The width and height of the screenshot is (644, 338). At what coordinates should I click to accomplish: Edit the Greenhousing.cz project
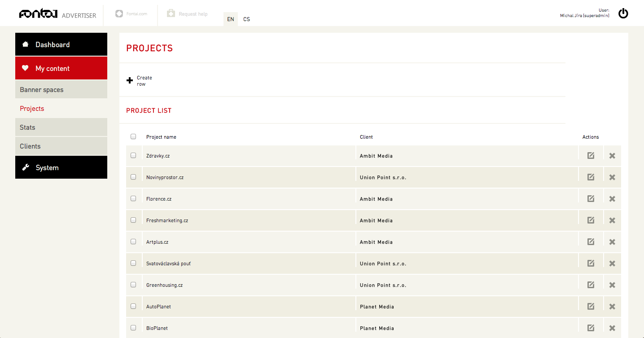[x=591, y=285]
